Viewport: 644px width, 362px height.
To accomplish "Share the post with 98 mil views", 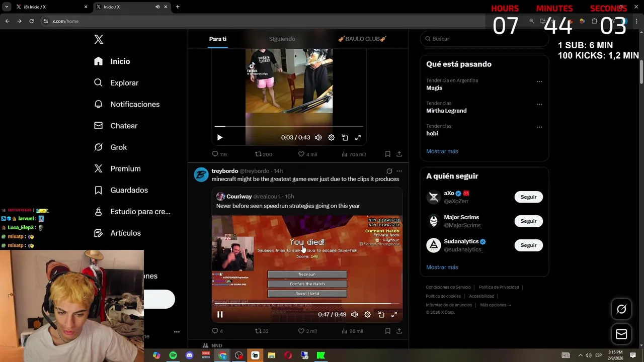I will point(399,331).
